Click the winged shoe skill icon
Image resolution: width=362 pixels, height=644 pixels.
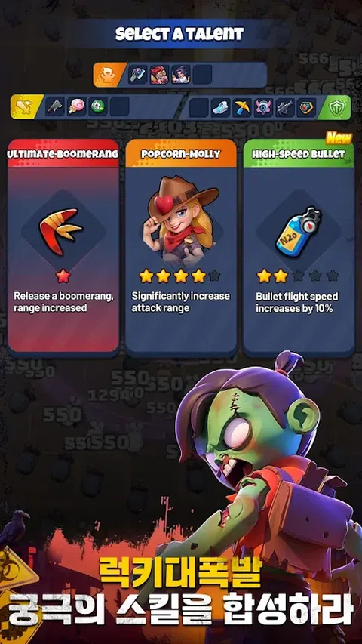[221, 107]
